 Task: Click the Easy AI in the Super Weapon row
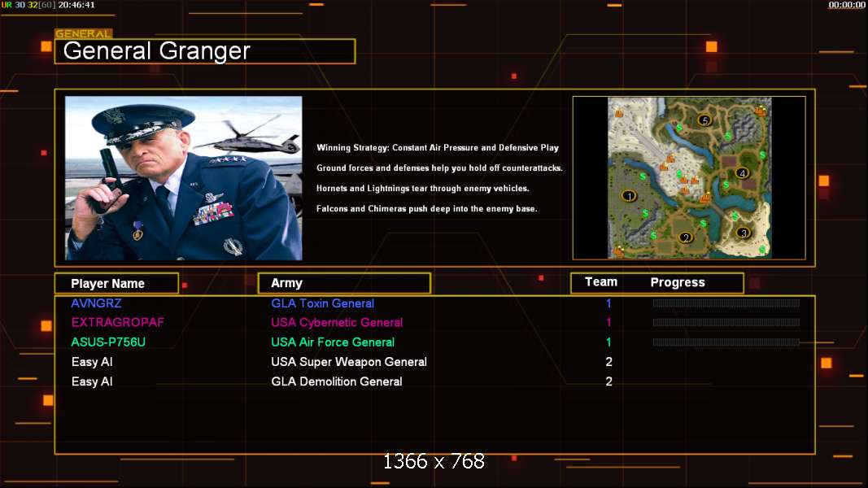tap(92, 362)
